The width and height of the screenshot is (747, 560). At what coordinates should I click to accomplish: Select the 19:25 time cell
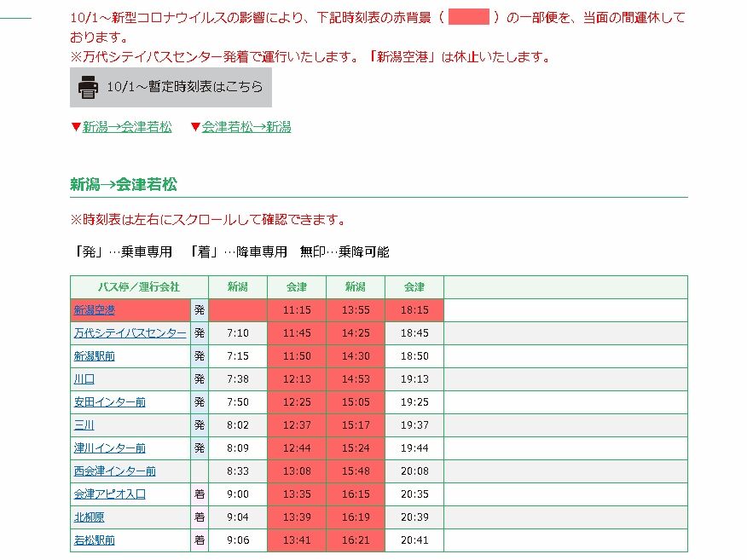(x=414, y=402)
